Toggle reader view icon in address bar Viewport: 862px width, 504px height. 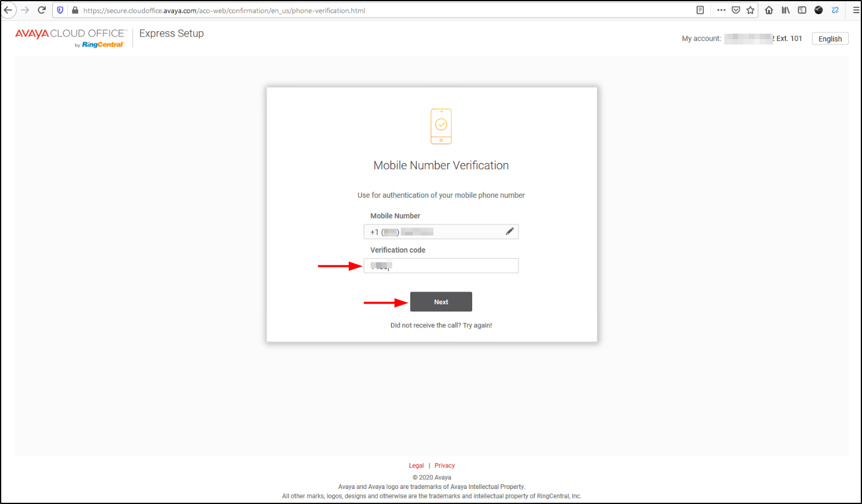700,10
